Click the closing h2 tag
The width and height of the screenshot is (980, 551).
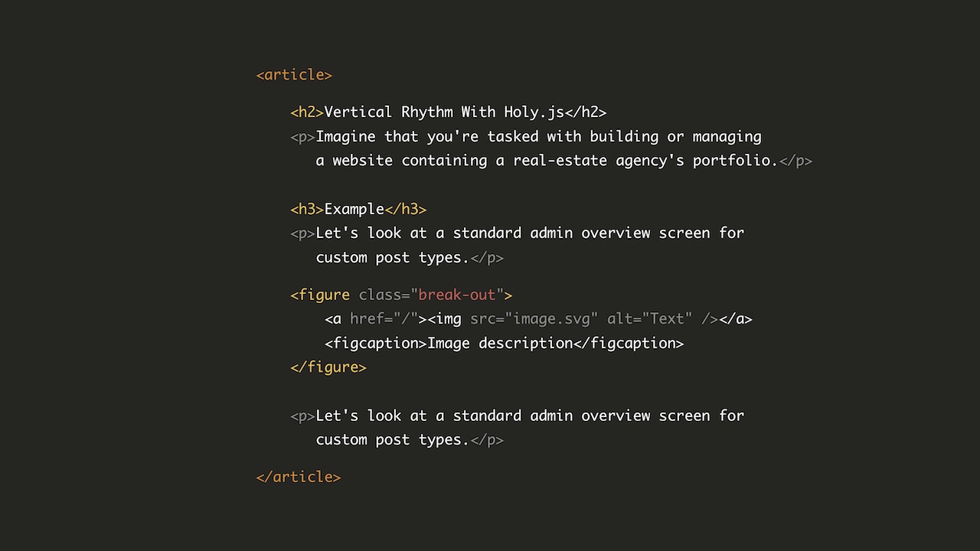point(586,112)
